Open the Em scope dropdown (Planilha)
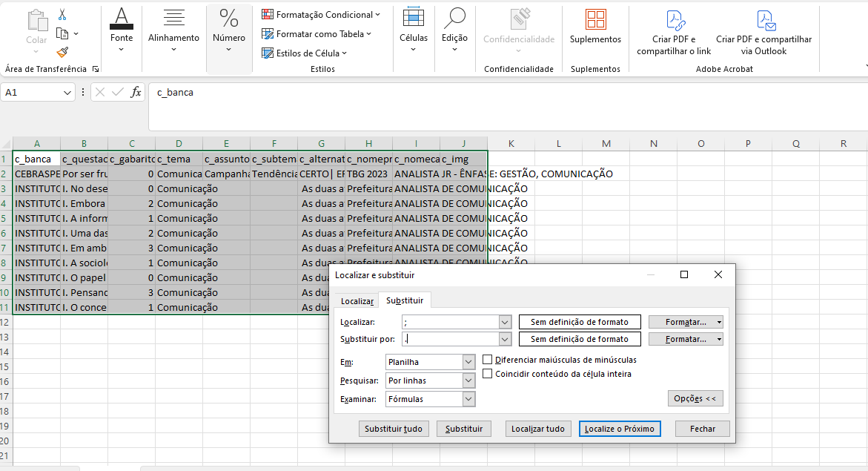This screenshot has height=471, width=868. click(x=430, y=362)
